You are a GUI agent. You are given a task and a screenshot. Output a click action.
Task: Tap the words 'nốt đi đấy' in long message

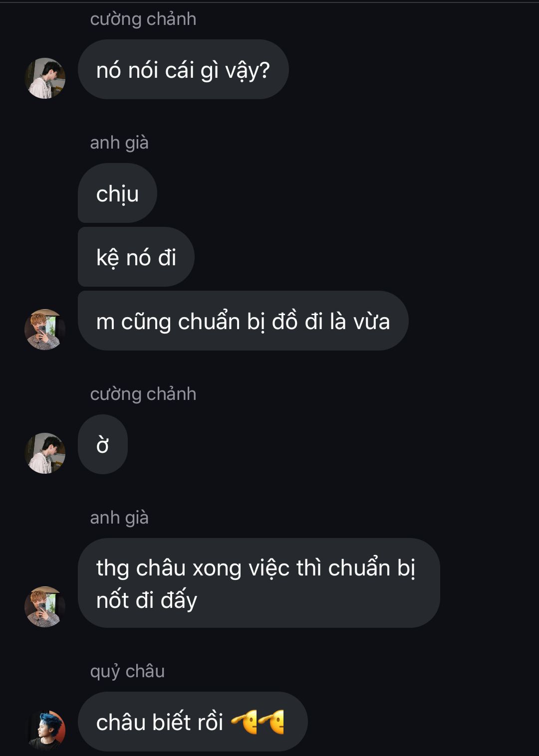(x=147, y=600)
